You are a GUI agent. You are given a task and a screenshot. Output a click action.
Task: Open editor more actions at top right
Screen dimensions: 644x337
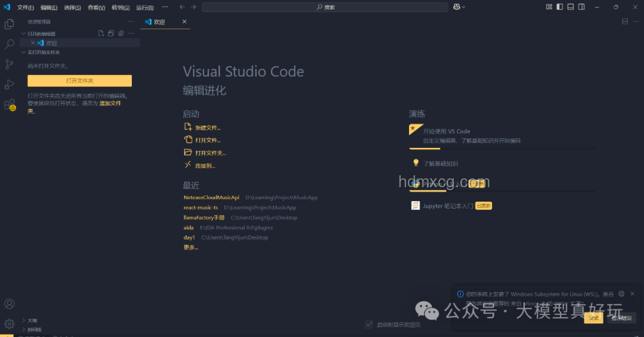click(636, 21)
